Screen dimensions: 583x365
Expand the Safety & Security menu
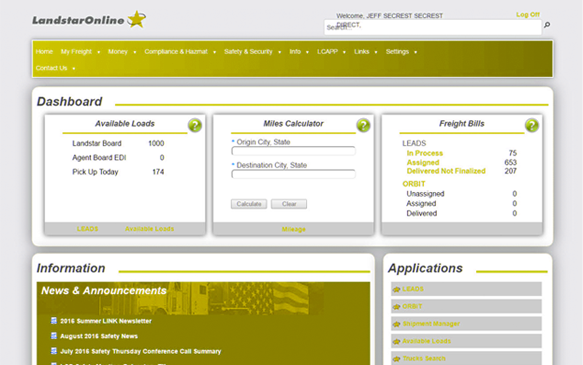click(x=252, y=52)
